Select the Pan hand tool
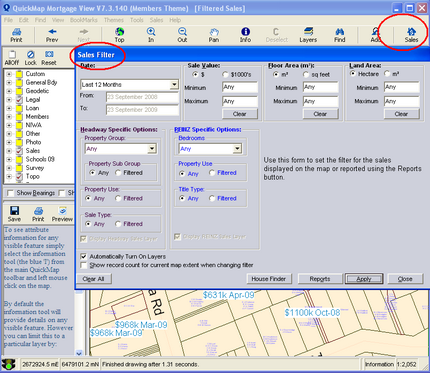The image size is (430, 373). pos(214,35)
